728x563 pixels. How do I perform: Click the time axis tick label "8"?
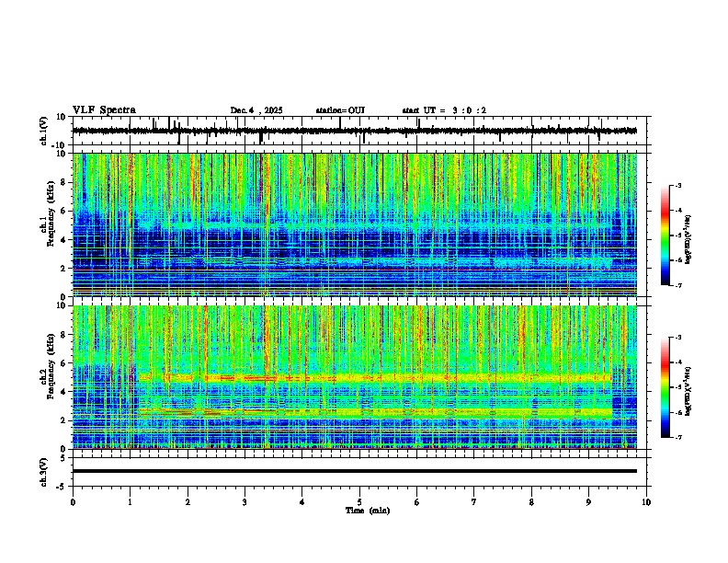click(x=531, y=502)
